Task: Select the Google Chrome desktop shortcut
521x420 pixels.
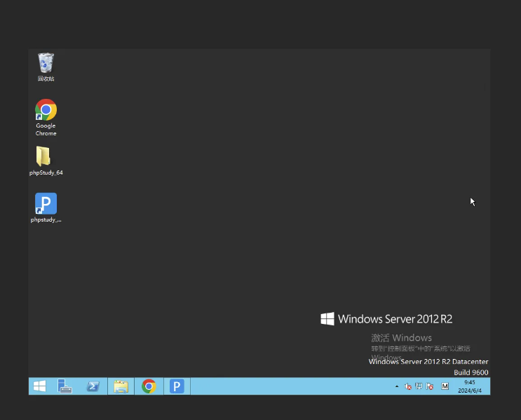Action: [46, 110]
